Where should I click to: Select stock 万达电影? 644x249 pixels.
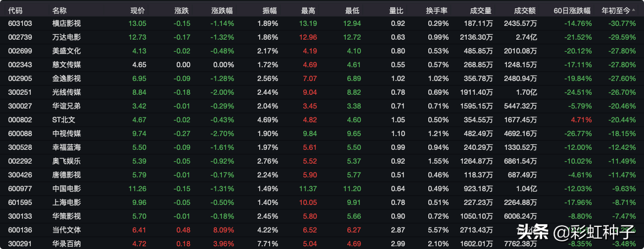[x=67, y=37]
